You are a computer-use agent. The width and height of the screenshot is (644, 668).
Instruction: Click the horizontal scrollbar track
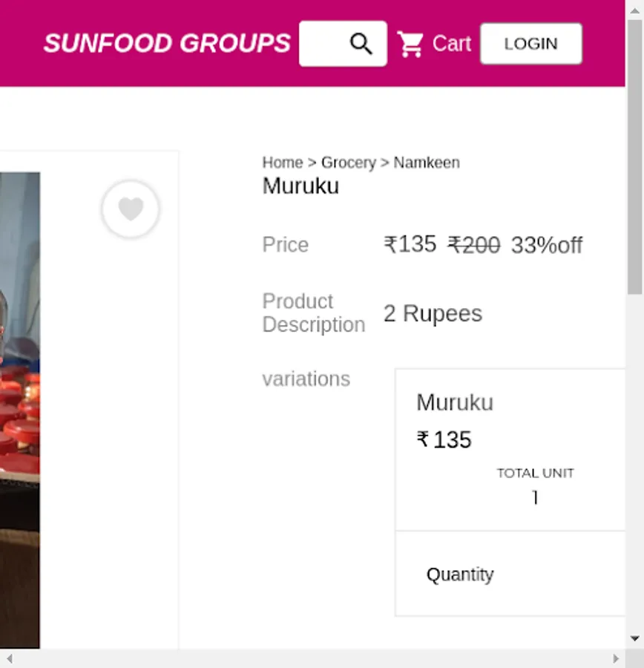(x=312, y=658)
